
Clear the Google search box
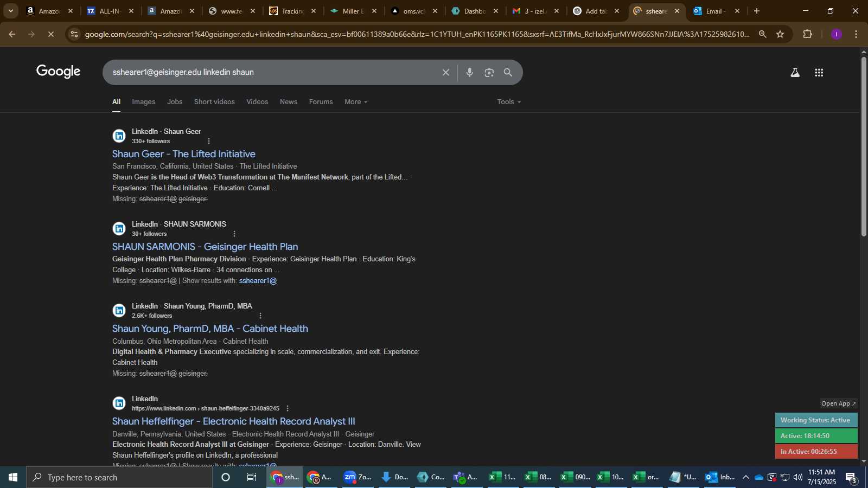coord(445,72)
